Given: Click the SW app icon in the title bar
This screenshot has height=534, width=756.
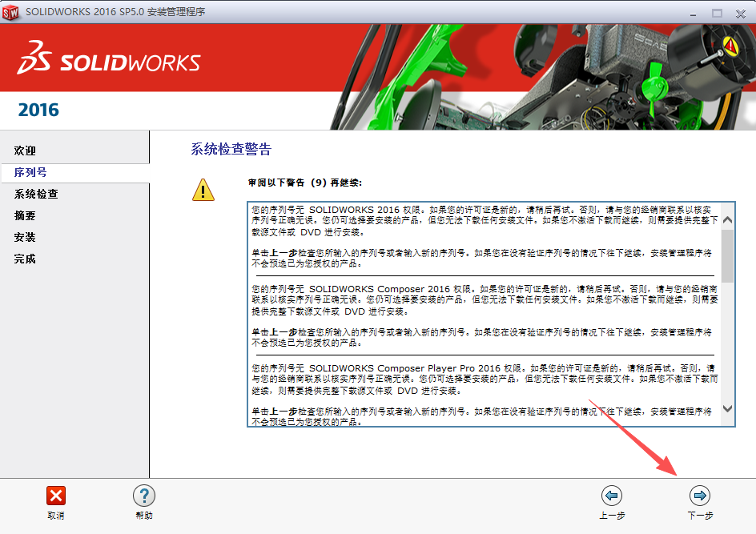Looking at the screenshot, I should [x=11, y=12].
